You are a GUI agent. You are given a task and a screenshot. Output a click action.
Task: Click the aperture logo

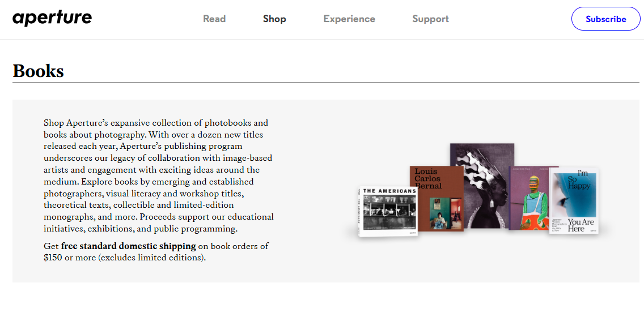(x=52, y=18)
